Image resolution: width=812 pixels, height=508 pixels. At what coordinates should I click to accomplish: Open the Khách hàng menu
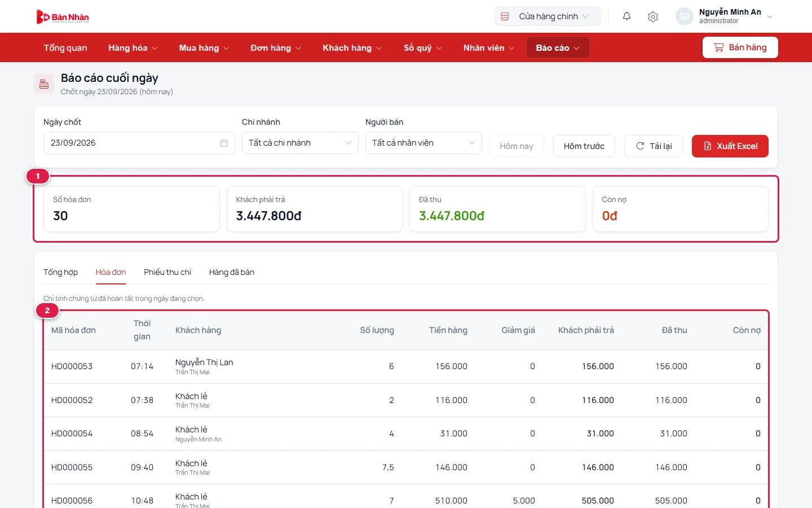(352, 48)
